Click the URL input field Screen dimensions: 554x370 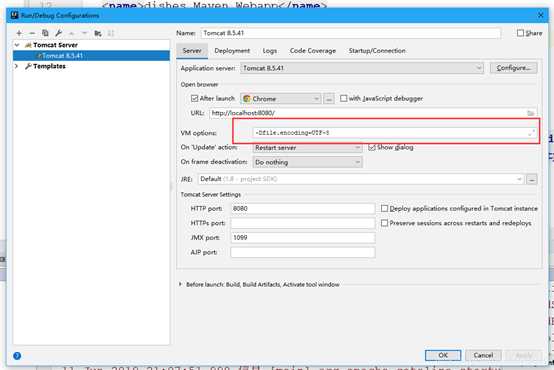(373, 113)
